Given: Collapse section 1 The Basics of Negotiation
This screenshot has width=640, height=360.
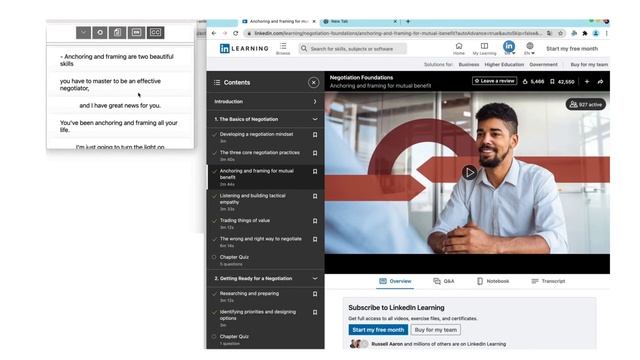Looking at the screenshot, I should point(315,119).
